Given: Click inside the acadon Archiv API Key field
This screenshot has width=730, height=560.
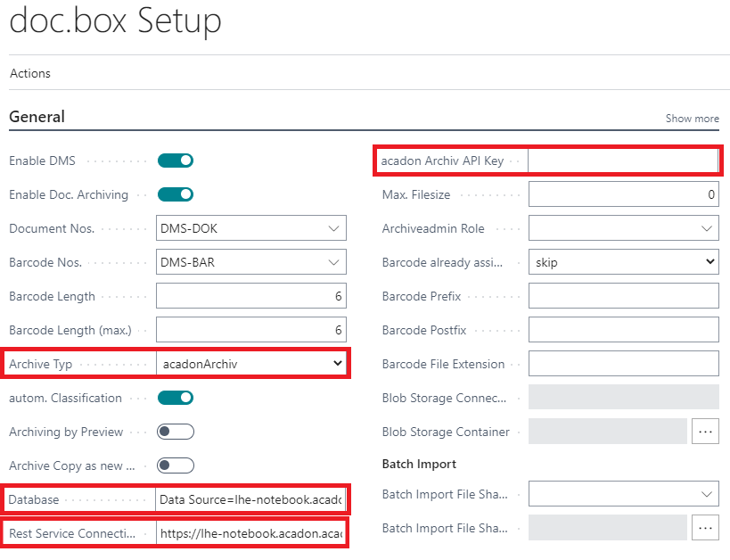Looking at the screenshot, I should 621,161.
